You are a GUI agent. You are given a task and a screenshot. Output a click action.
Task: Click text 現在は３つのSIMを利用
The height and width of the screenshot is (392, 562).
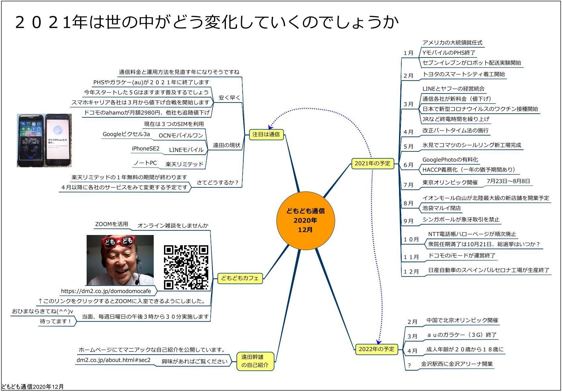[x=174, y=124]
